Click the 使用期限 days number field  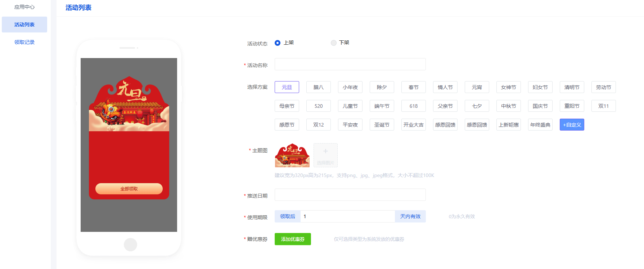(347, 216)
